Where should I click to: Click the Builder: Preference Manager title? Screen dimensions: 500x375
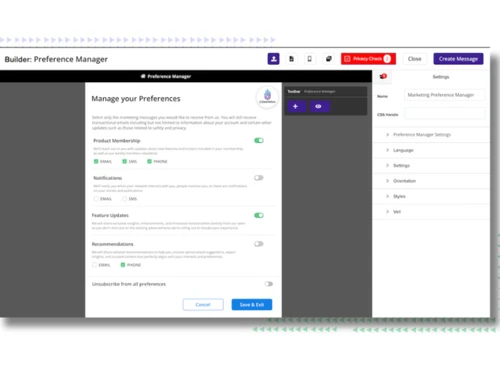coord(56,59)
